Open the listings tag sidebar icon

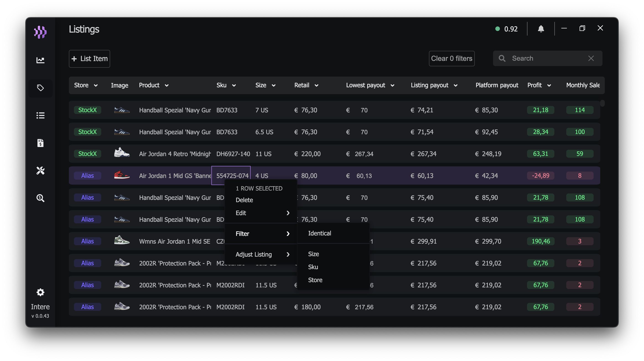click(x=40, y=88)
